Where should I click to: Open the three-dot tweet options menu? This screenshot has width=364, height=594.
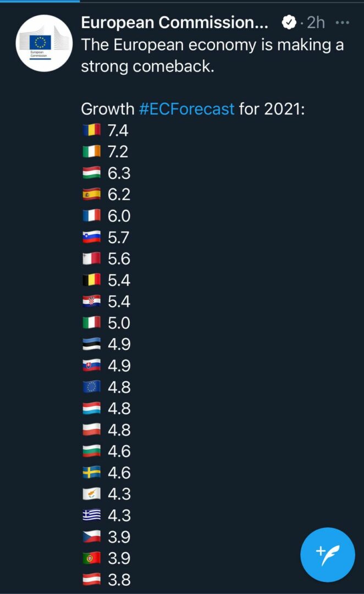pos(343,23)
